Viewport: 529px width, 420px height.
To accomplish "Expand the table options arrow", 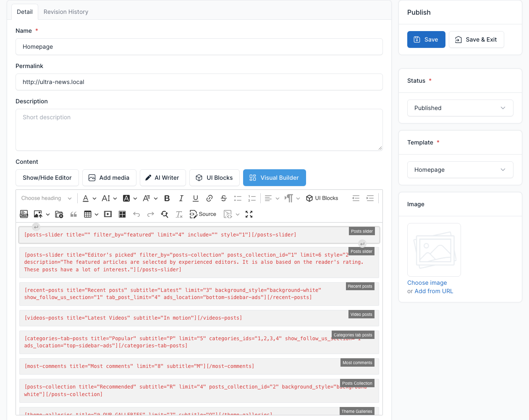I will pyautogui.click(x=97, y=214).
